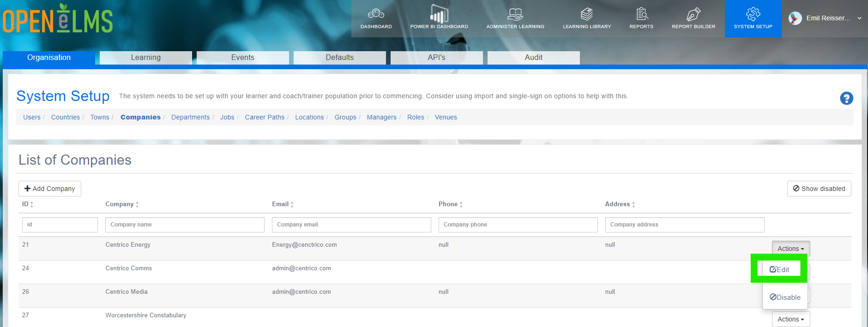Focus the Company name filter field
Image resolution: width=868 pixels, height=327 pixels.
(x=185, y=225)
